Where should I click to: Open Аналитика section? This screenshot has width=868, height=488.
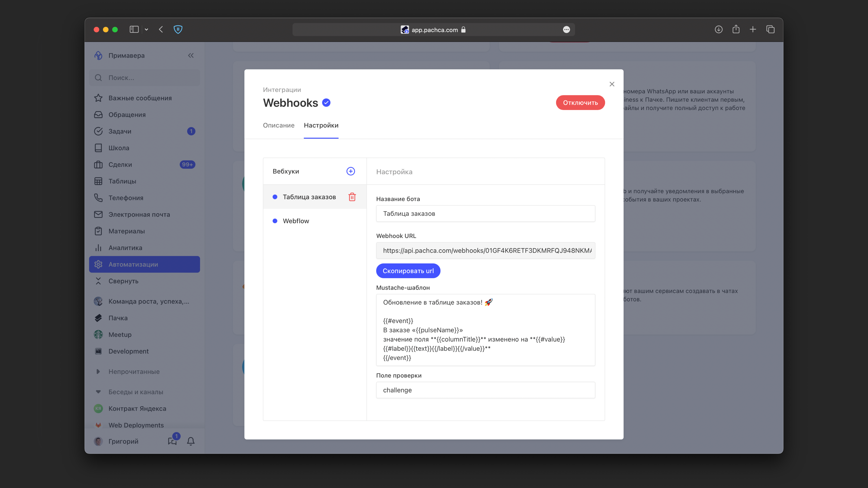pyautogui.click(x=144, y=248)
